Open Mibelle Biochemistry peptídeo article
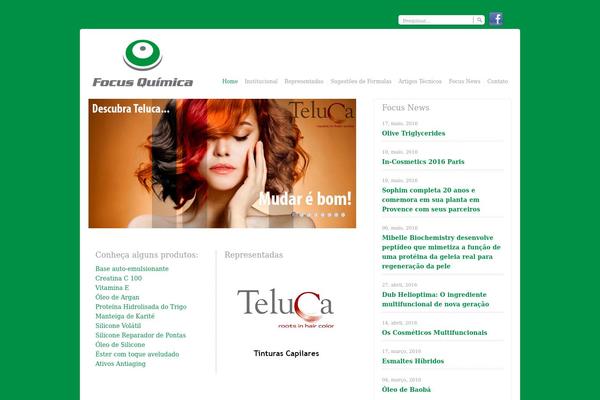The width and height of the screenshot is (600, 400). coord(441,251)
